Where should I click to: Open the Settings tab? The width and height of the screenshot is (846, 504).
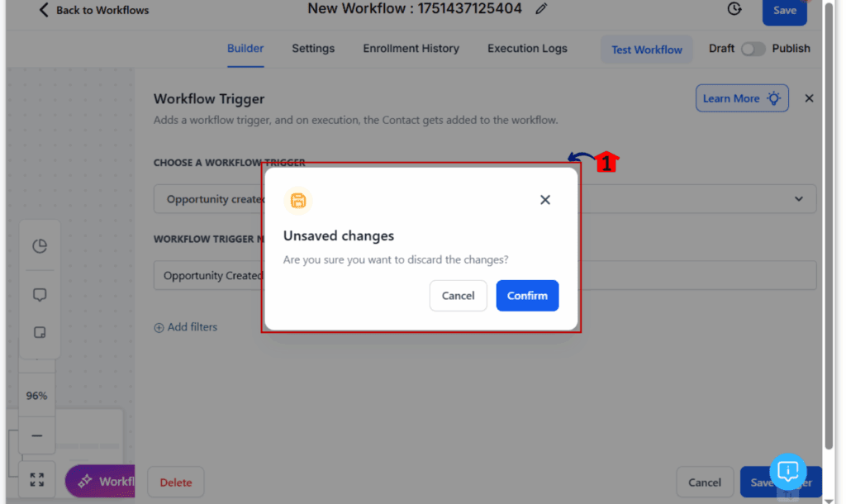pos(313,49)
